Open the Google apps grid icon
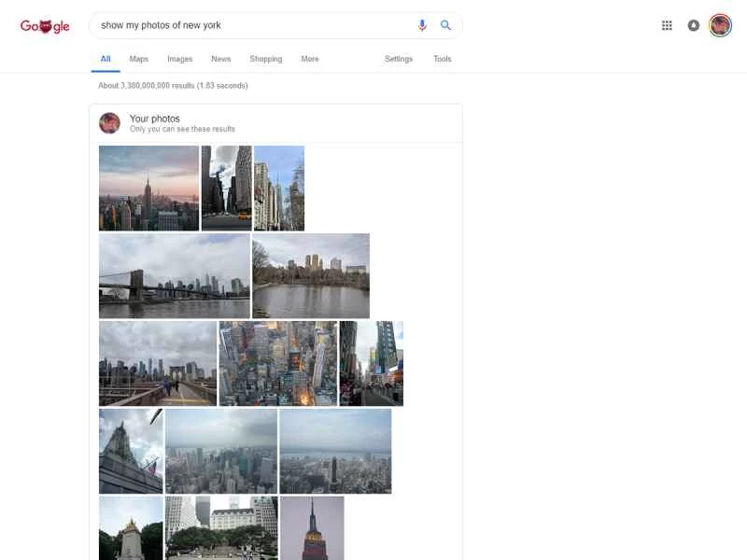Viewport: 747px width, 560px height. (x=667, y=25)
